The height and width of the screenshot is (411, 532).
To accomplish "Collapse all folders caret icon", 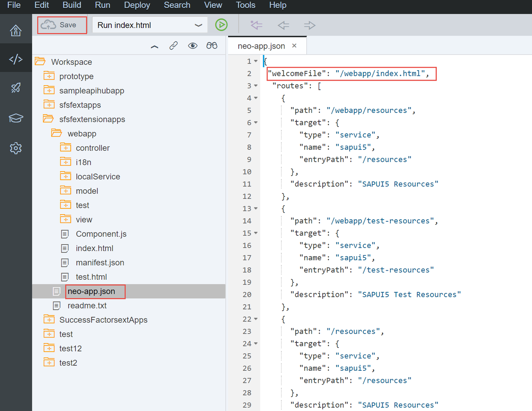I will click(155, 46).
